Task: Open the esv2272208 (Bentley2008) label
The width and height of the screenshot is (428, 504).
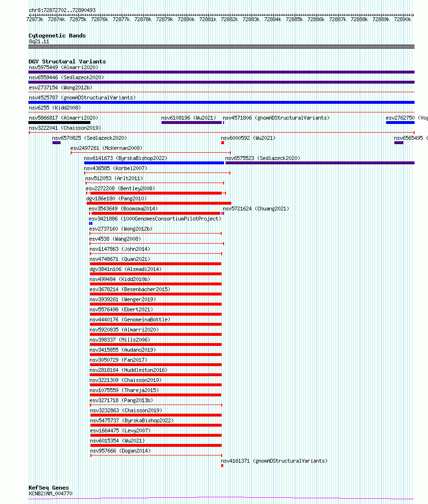Action: [120, 188]
